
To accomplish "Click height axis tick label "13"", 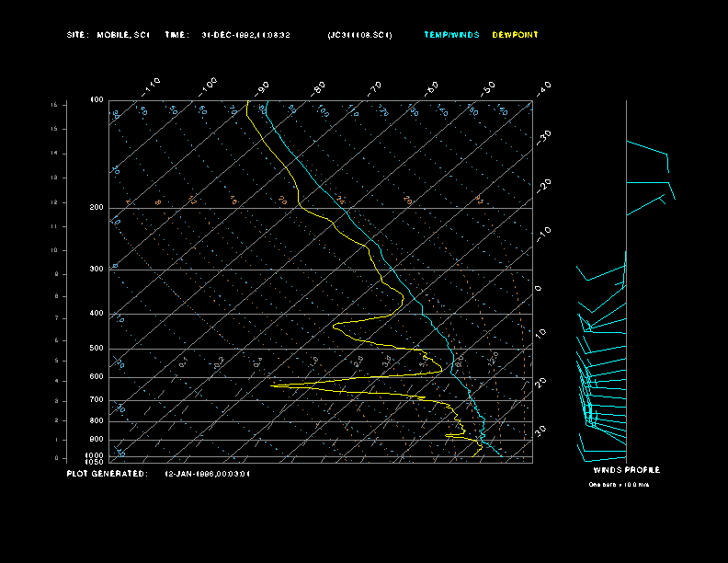I will point(54,178).
